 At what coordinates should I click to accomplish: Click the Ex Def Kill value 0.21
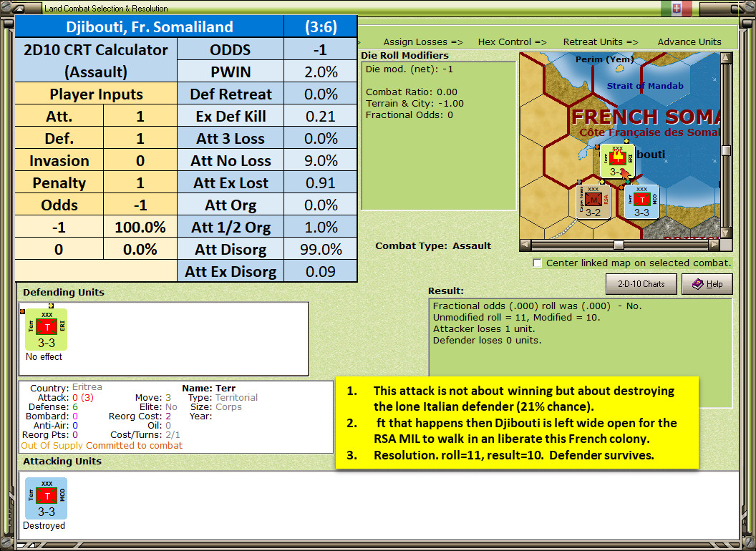[321, 116]
